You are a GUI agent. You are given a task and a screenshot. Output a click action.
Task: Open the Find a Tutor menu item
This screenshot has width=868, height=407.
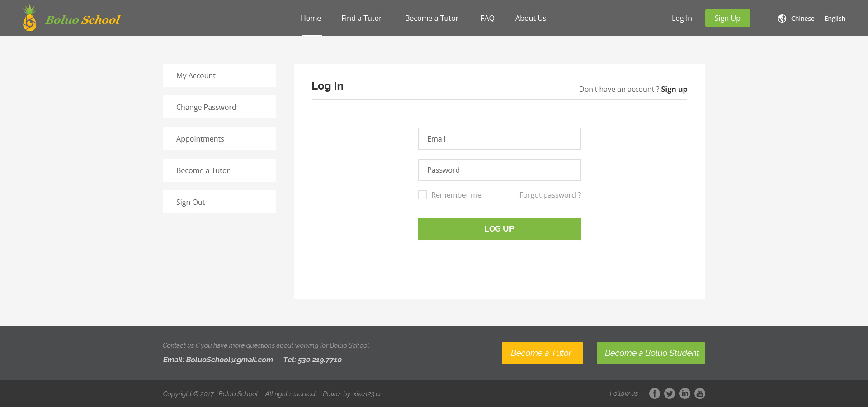(x=361, y=18)
